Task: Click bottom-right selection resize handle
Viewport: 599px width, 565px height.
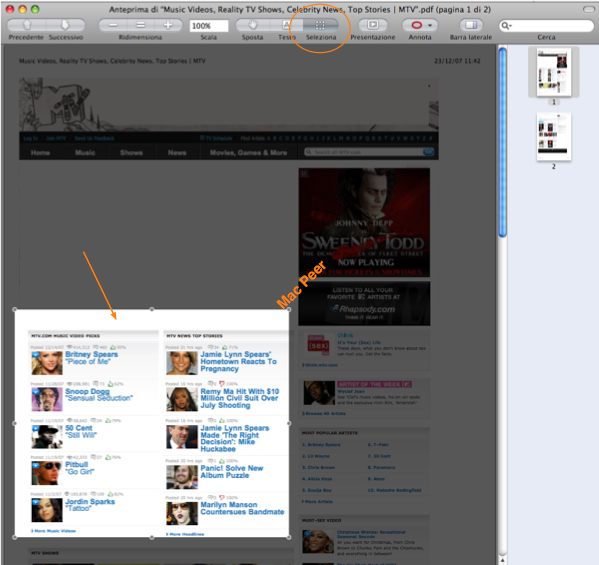Action: tap(289, 537)
